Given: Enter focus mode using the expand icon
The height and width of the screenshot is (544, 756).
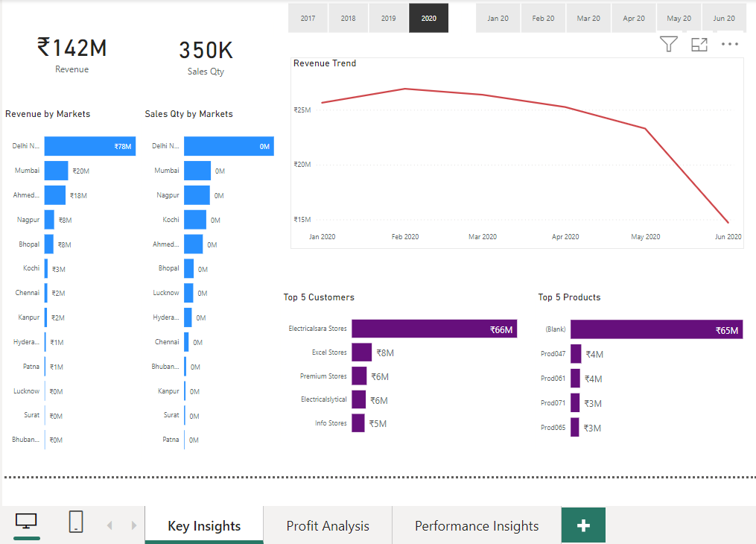Looking at the screenshot, I should pyautogui.click(x=699, y=44).
